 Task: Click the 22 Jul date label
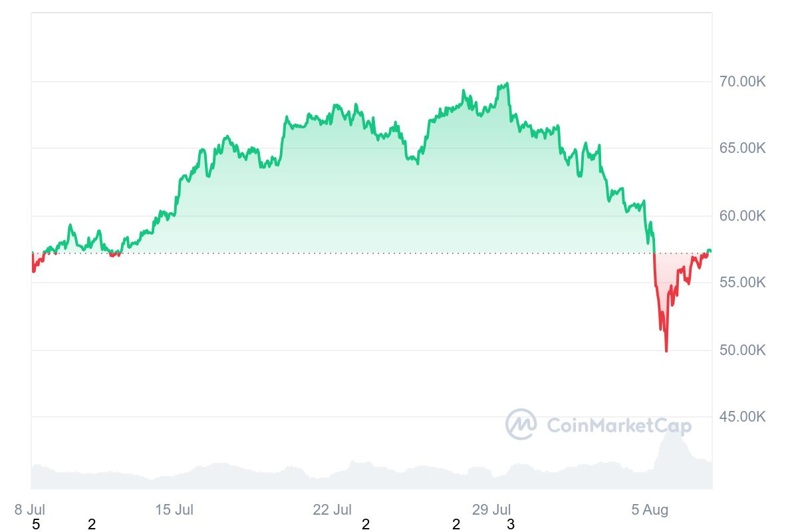332,510
